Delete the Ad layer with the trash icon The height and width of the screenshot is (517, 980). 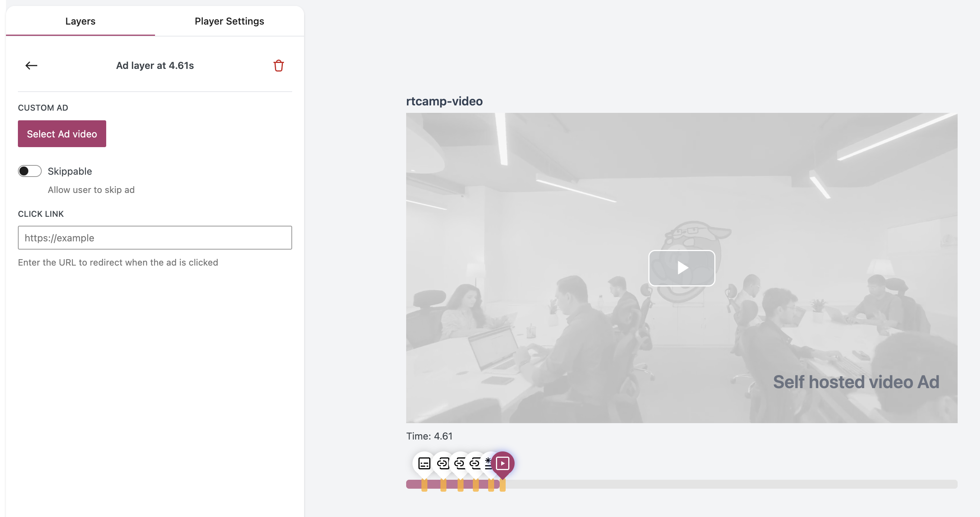pos(279,66)
